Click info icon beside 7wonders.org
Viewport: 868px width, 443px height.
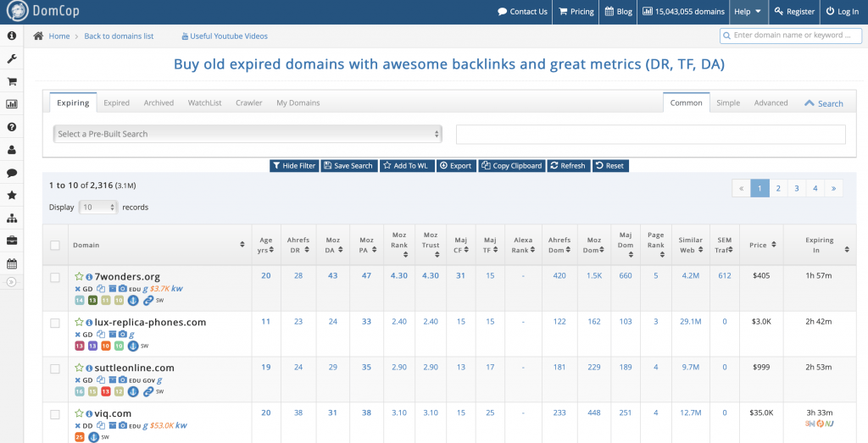coord(89,277)
